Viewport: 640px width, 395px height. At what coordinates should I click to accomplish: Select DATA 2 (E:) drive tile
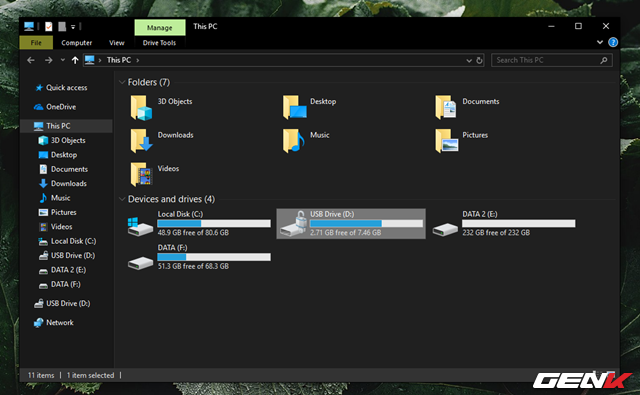504,224
